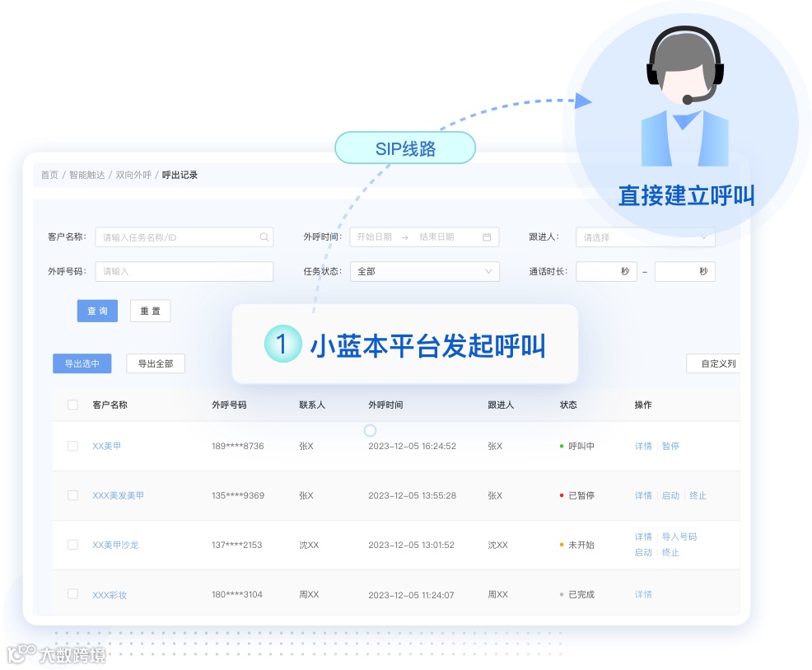Image resolution: width=812 pixels, height=670 pixels.
Task: Click 导出全部 button
Action: pos(156,363)
